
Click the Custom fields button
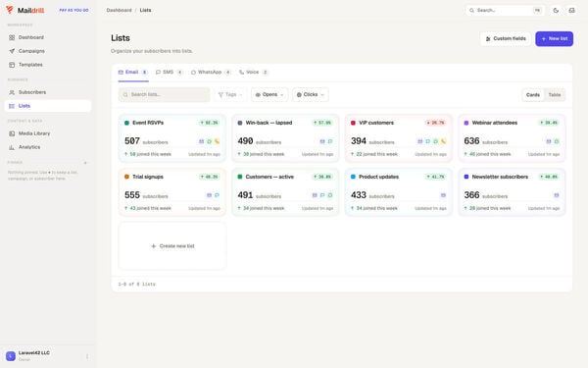coord(505,38)
